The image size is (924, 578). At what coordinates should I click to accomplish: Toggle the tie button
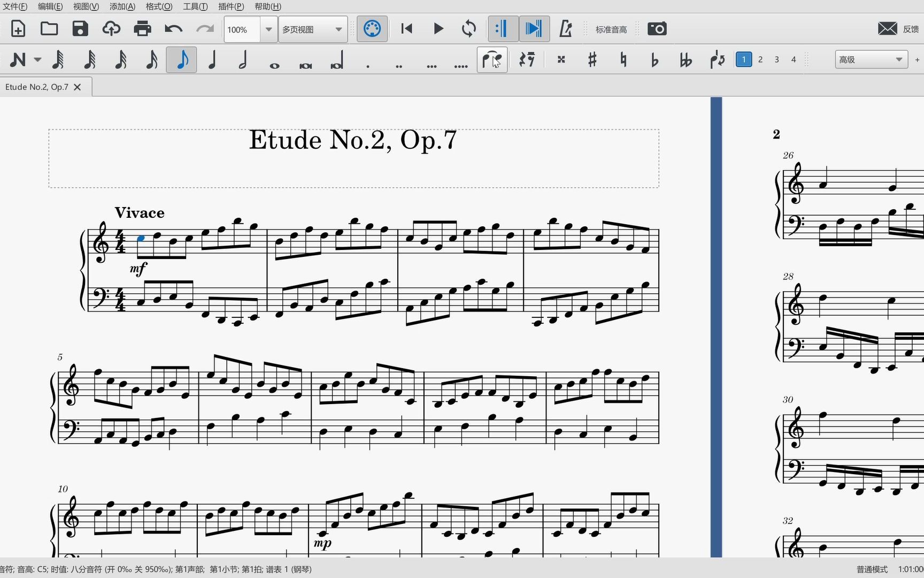point(492,59)
